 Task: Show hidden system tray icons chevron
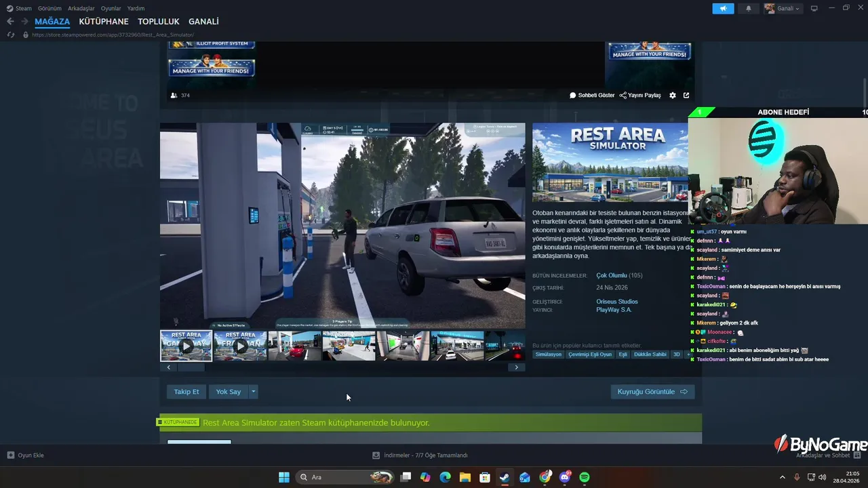783,477
